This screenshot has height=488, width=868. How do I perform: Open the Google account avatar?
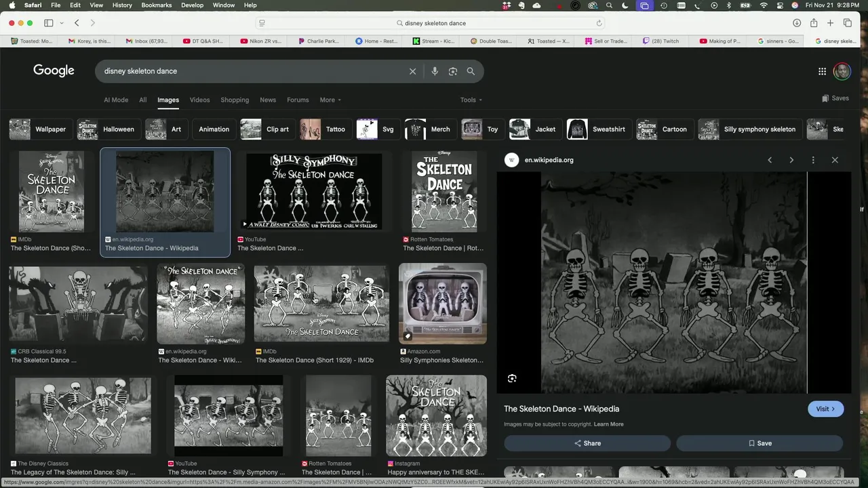(x=842, y=71)
